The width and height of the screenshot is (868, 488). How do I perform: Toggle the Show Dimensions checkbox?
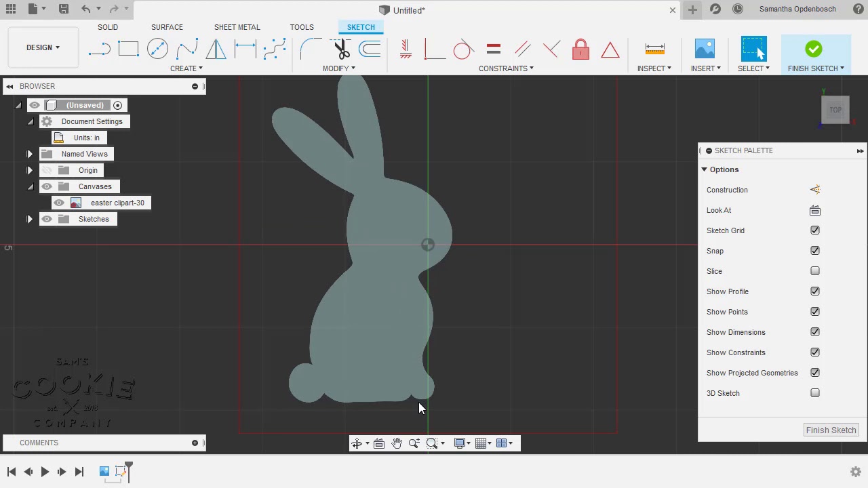pyautogui.click(x=815, y=332)
